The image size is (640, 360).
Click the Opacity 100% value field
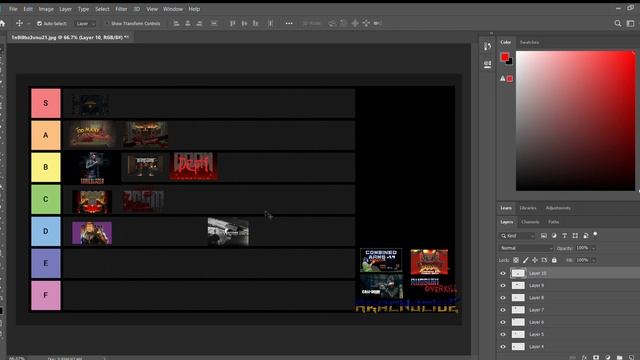[x=582, y=248]
